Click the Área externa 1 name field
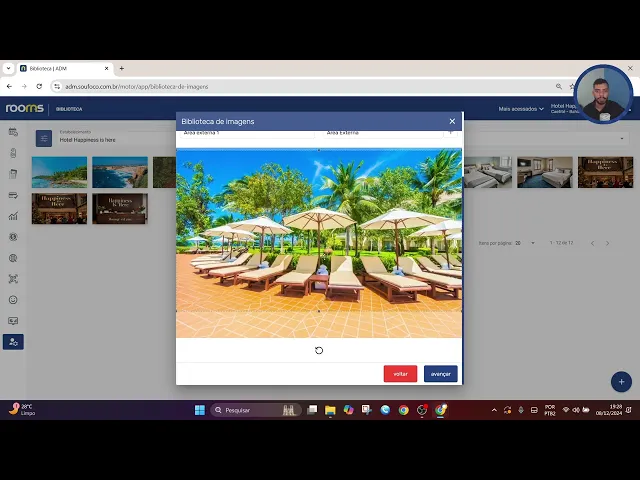The width and height of the screenshot is (640, 480). [x=247, y=133]
